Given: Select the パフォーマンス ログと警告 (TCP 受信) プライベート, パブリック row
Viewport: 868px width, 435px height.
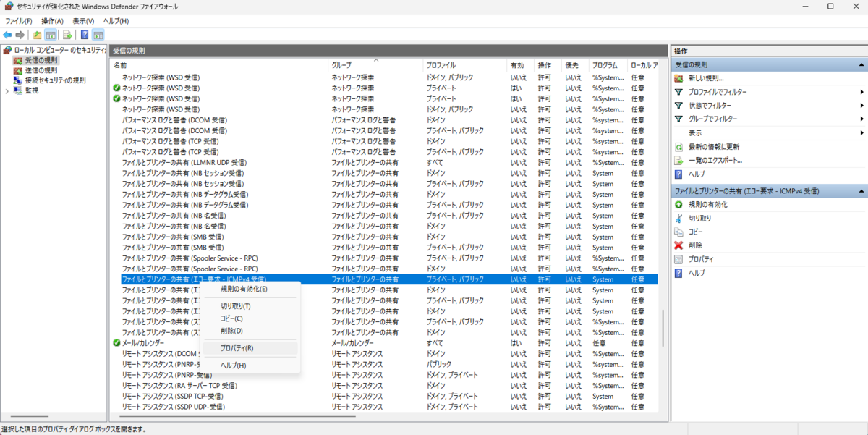Looking at the screenshot, I should [384, 152].
